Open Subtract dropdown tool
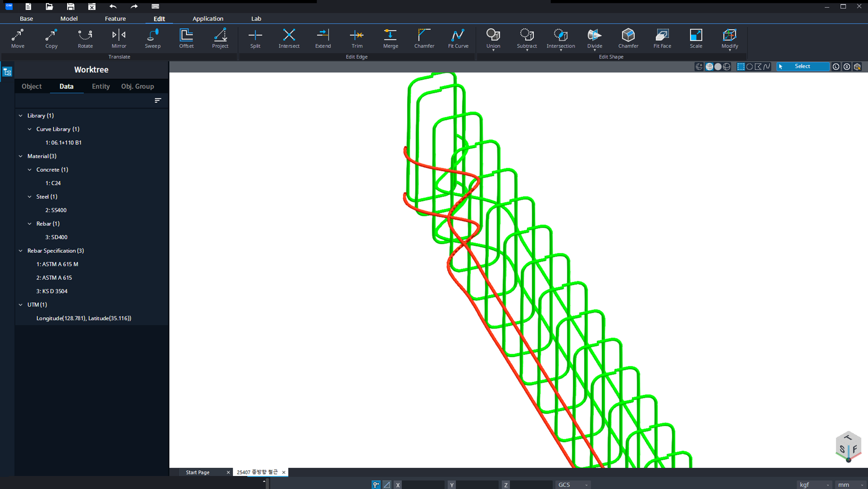The width and height of the screenshot is (868, 489). 527,39
